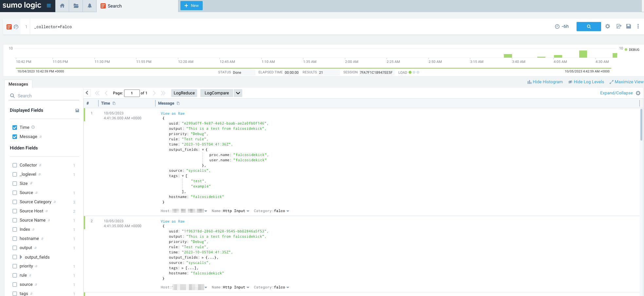The height and width of the screenshot is (296, 644).
Task: Click the tallest green histogram bar
Action: [x=583, y=54]
